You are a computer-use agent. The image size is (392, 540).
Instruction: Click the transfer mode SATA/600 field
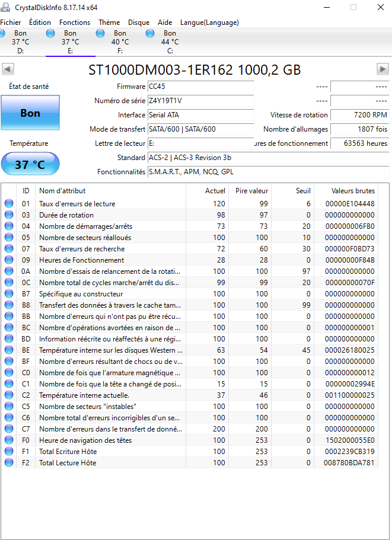pyautogui.click(x=201, y=129)
